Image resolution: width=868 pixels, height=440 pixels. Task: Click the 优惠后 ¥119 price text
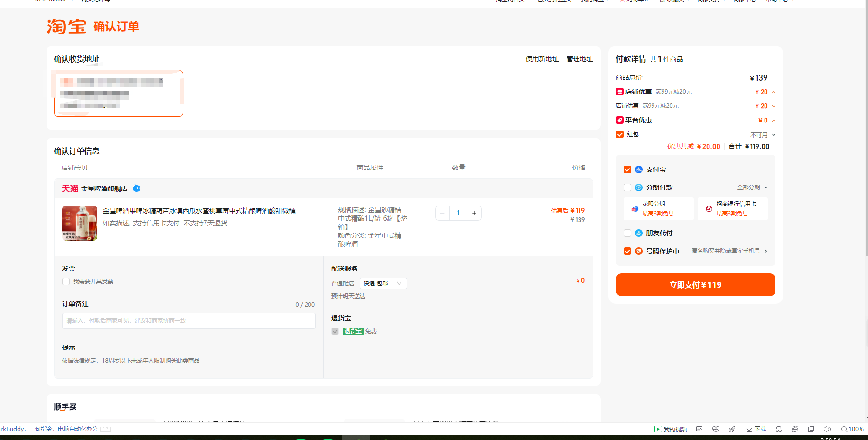pyautogui.click(x=568, y=211)
